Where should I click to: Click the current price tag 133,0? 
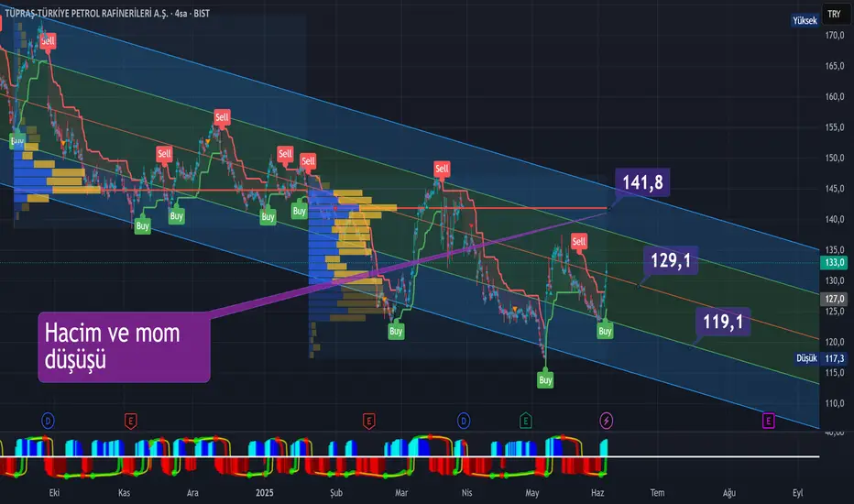pos(834,263)
